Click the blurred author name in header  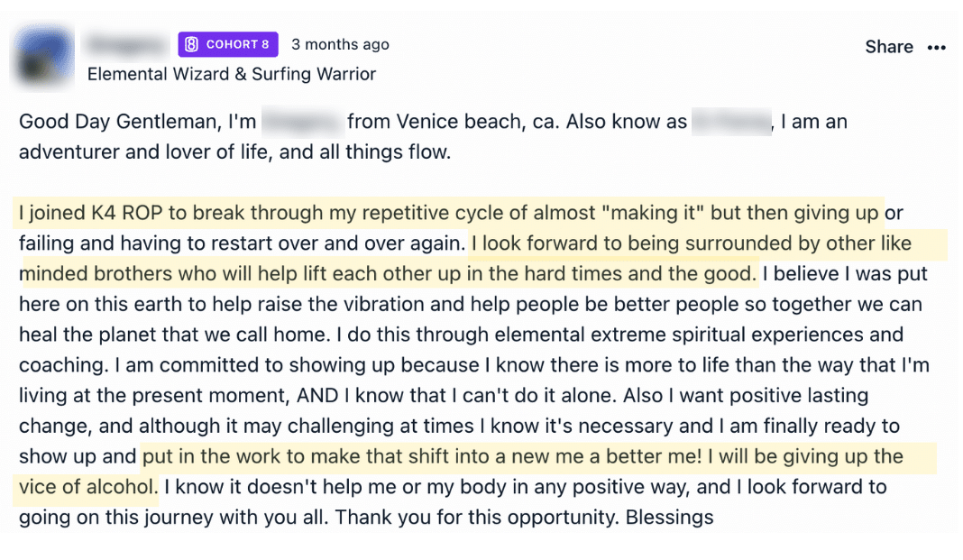tap(126, 44)
